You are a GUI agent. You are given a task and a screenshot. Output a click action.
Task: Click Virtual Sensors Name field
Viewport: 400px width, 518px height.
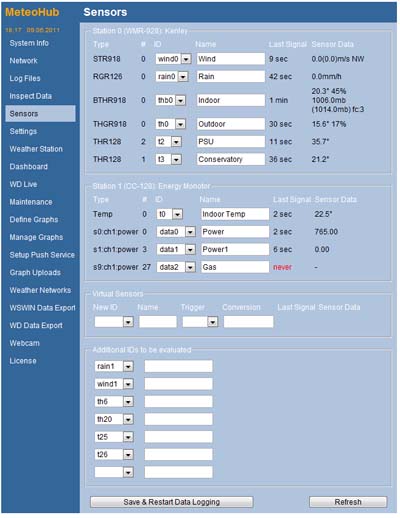158,322
